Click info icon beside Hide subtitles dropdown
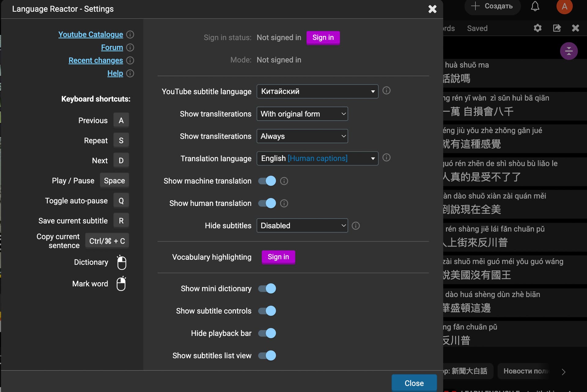 click(x=356, y=226)
